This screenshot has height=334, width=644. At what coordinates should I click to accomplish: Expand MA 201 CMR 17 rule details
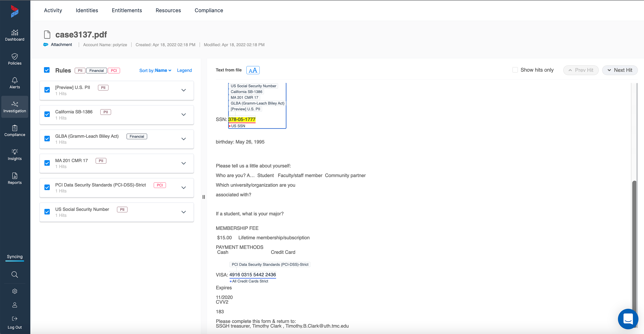point(184,163)
